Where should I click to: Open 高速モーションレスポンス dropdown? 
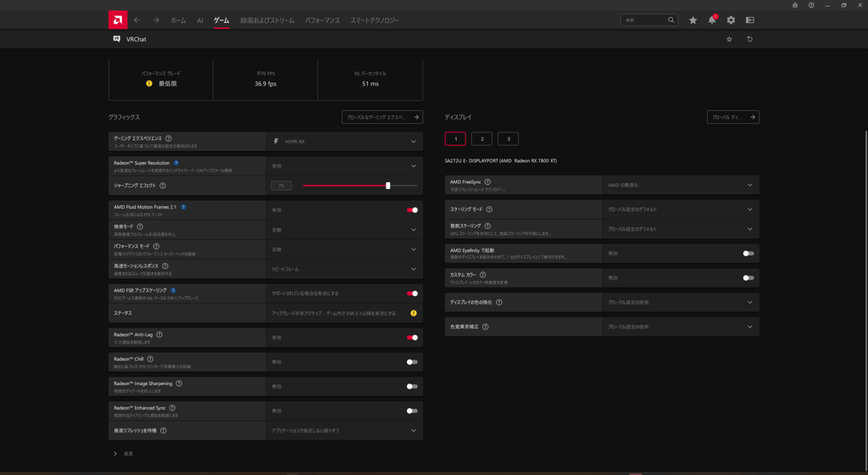click(344, 269)
